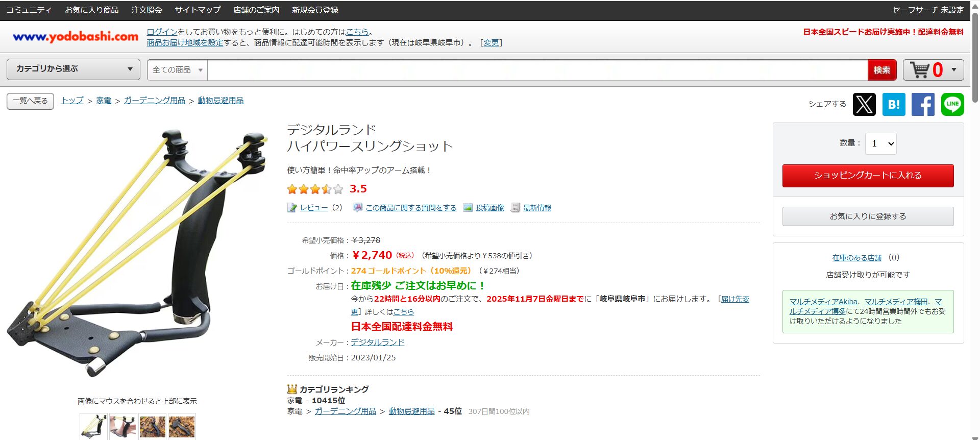Select the first slingshot thumbnail image

(x=93, y=426)
